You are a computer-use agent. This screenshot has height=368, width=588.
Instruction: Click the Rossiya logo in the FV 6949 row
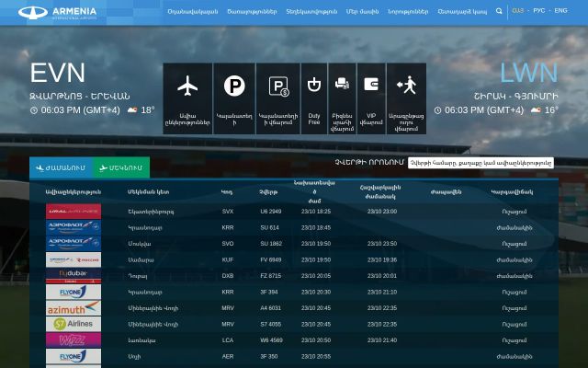tap(73, 259)
